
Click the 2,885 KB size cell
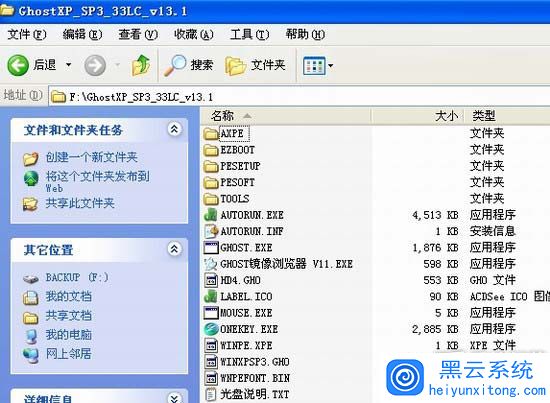[435, 329]
